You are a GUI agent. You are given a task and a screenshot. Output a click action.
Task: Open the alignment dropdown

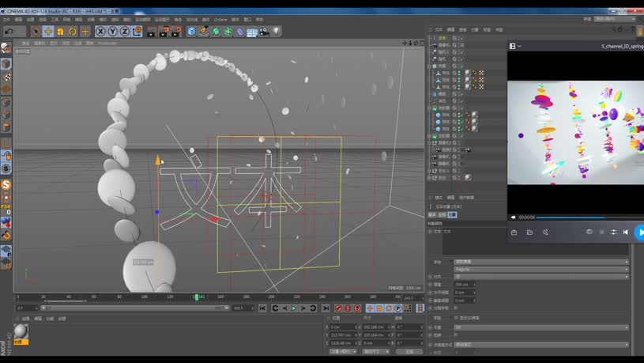coord(541,277)
